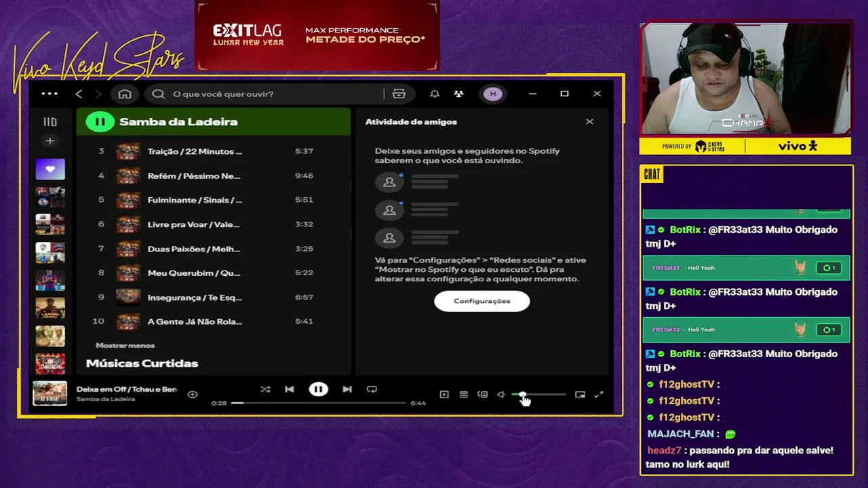Open the playback queue

(x=464, y=394)
